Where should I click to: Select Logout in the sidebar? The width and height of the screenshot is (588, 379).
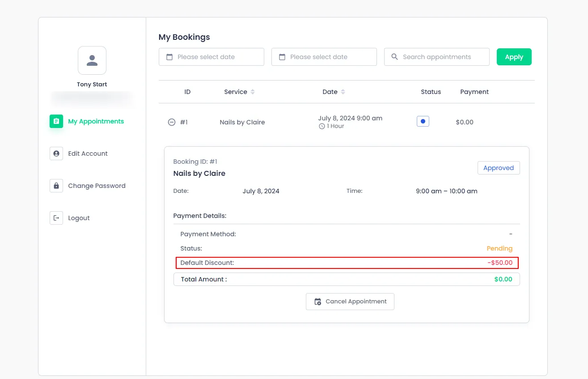point(70,218)
